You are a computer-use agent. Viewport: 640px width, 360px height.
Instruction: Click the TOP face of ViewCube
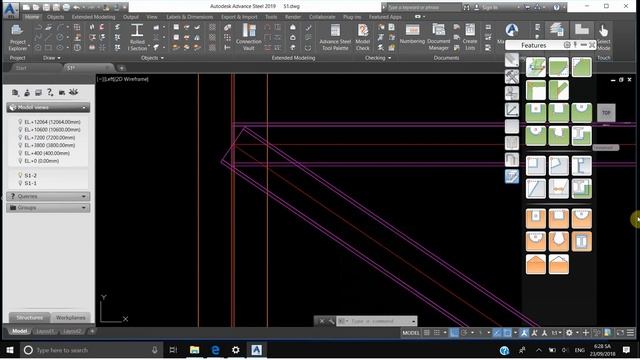(606, 113)
